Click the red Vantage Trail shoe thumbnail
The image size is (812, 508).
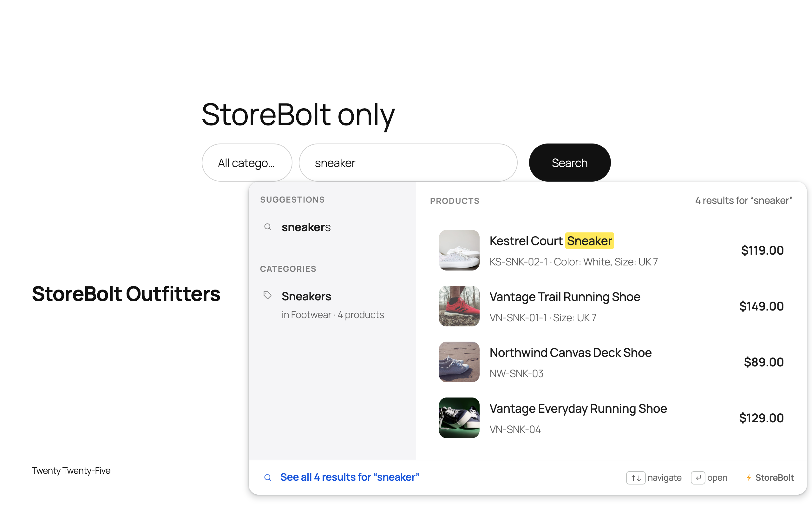coord(459,306)
